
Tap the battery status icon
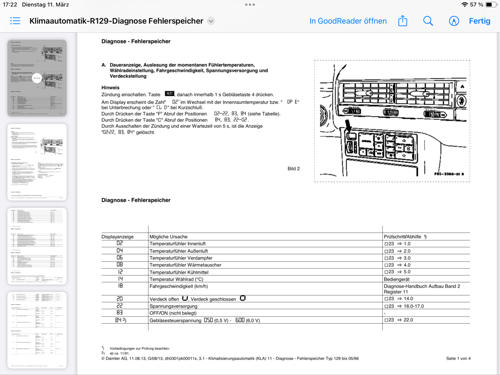pos(491,5)
